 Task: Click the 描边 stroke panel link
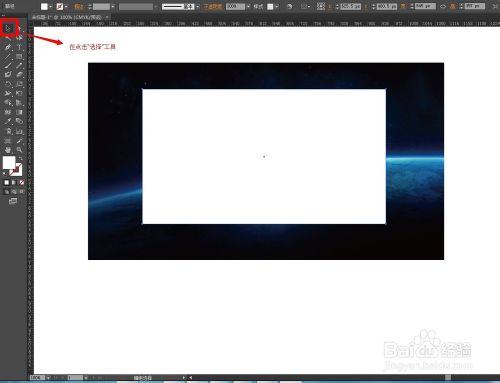[x=79, y=6]
